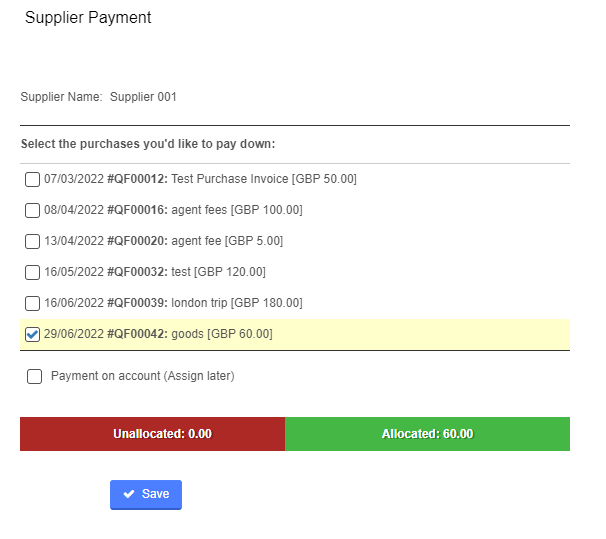Click the 'test [GBP 120.00]' row text
The height and width of the screenshot is (539, 606).
point(218,272)
